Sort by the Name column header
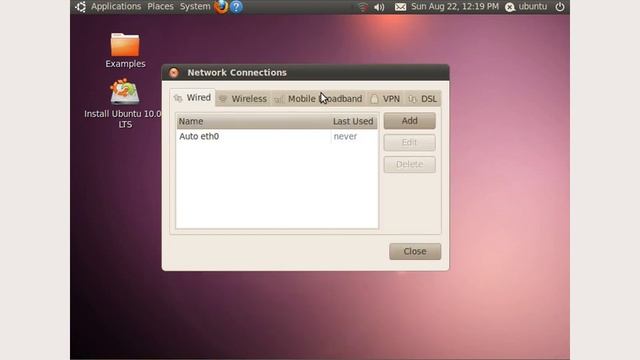The height and width of the screenshot is (360, 640). click(253, 121)
